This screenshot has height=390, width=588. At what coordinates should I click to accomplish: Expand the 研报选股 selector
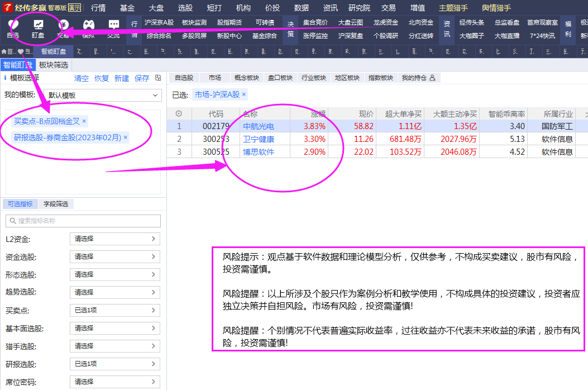point(114,364)
